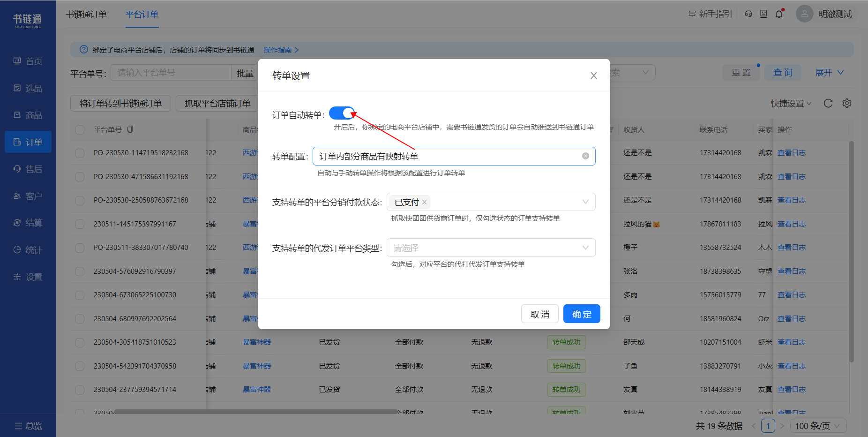Screen dimensions: 868x437
Task: Click the 查询 button
Action: click(783, 73)
